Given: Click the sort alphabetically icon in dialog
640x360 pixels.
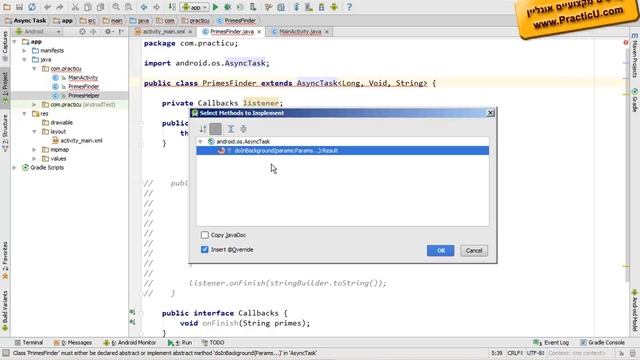Looking at the screenshot, I should click(x=203, y=129).
